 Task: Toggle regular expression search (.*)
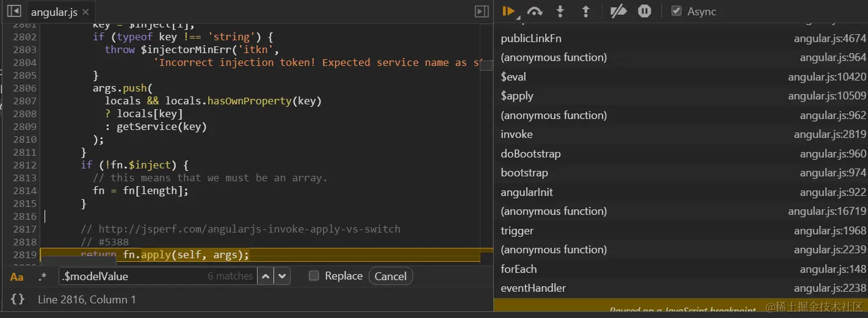click(42, 276)
